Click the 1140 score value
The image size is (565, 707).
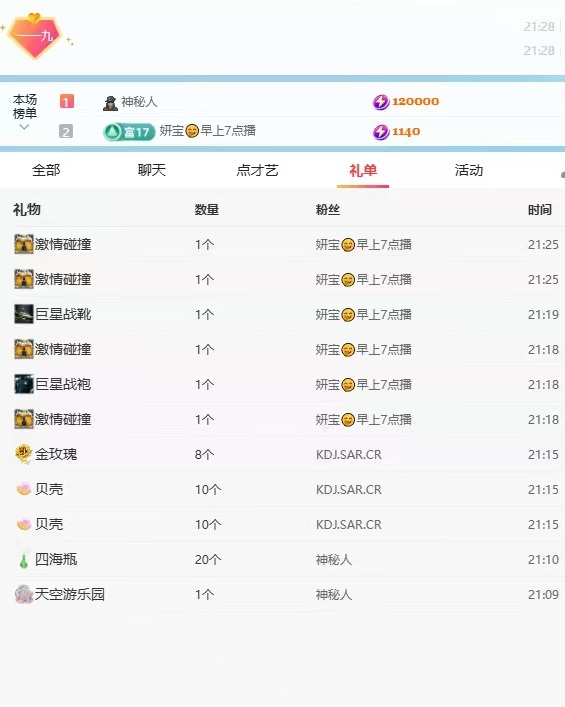click(406, 132)
